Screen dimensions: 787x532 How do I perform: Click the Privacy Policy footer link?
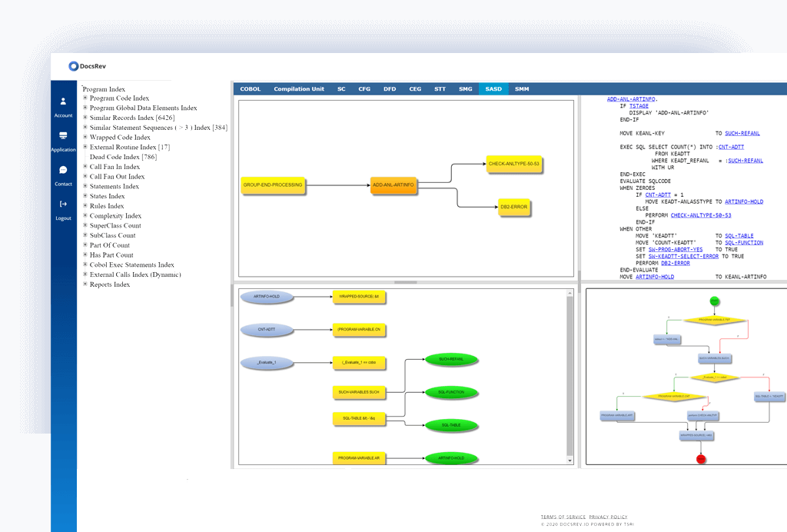pyautogui.click(x=608, y=517)
